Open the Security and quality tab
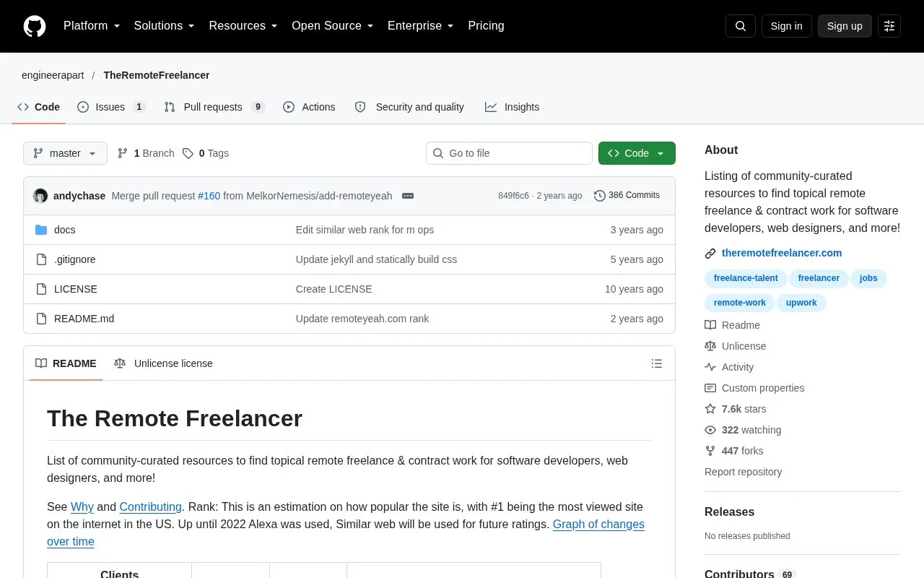The image size is (924, 578). [x=409, y=107]
